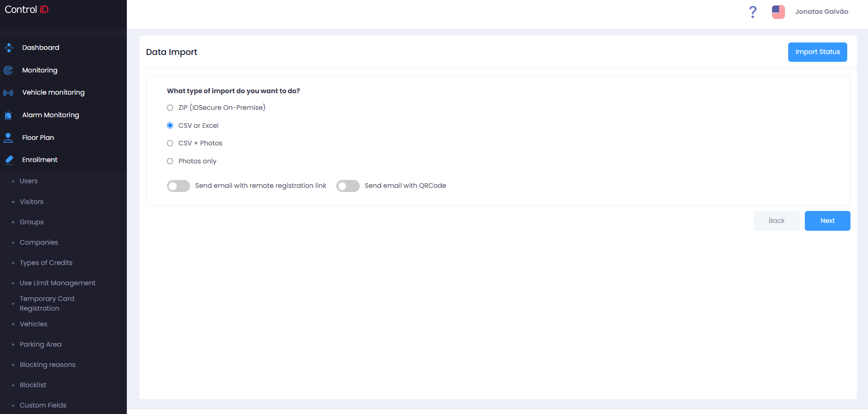
Task: Click the Alarm Monitoring siren icon
Action: tap(8, 115)
